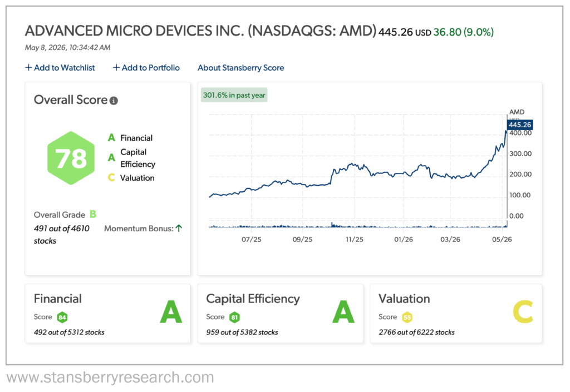Click the large yellow C in Valuation card
The image size is (570, 392).
click(x=523, y=312)
